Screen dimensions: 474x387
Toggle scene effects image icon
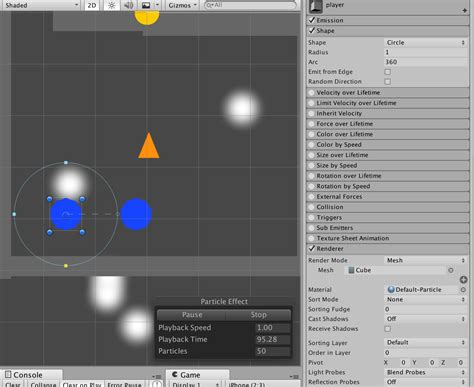pos(146,5)
